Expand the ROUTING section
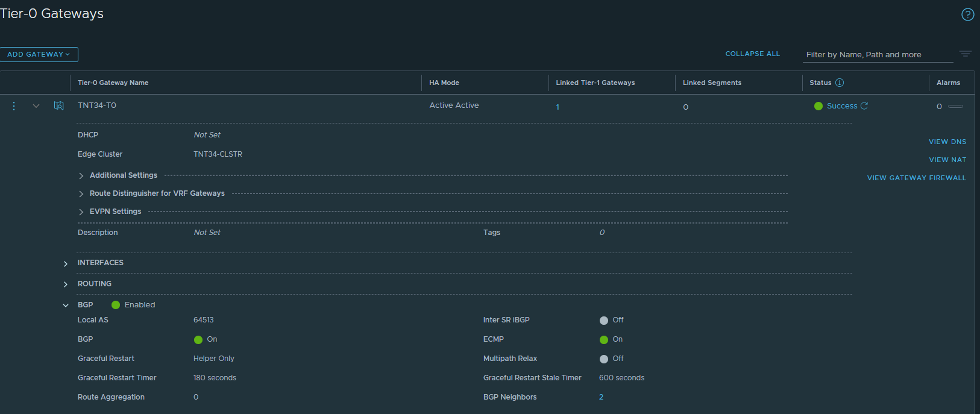 click(65, 284)
